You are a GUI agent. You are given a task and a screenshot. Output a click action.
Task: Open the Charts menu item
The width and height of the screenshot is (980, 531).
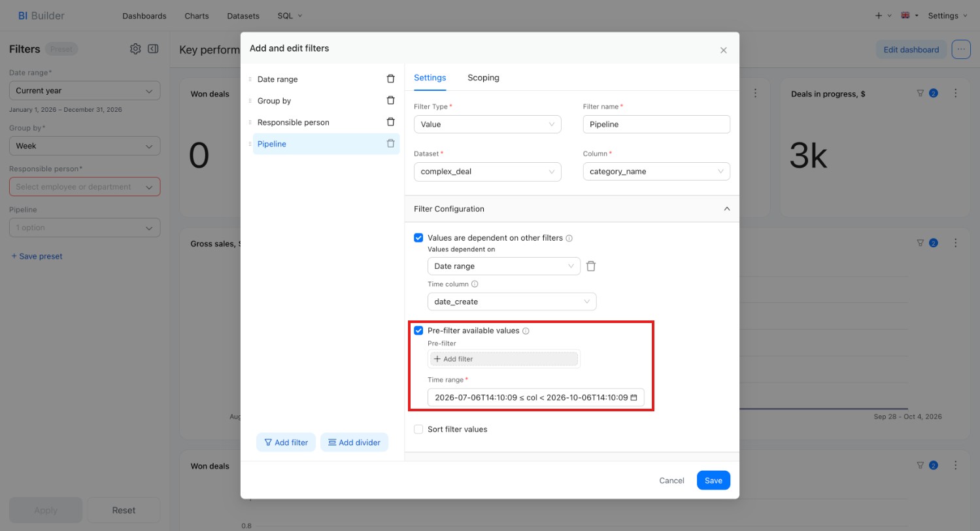pos(197,16)
